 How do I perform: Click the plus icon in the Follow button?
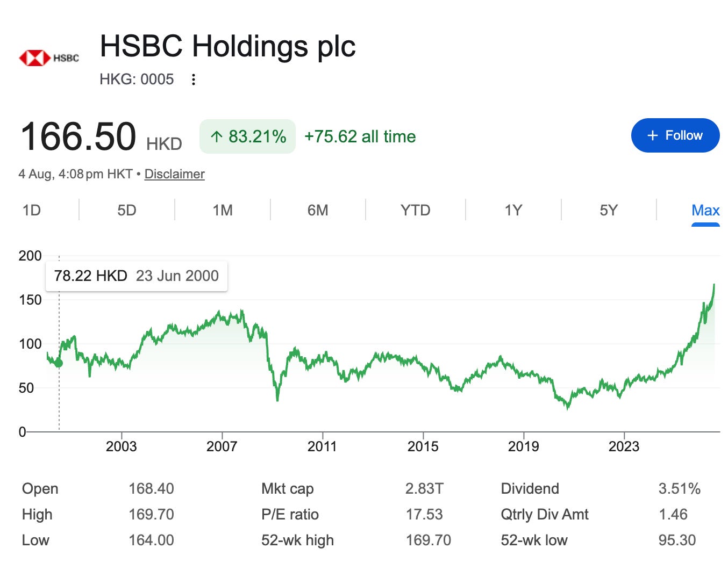tap(652, 135)
